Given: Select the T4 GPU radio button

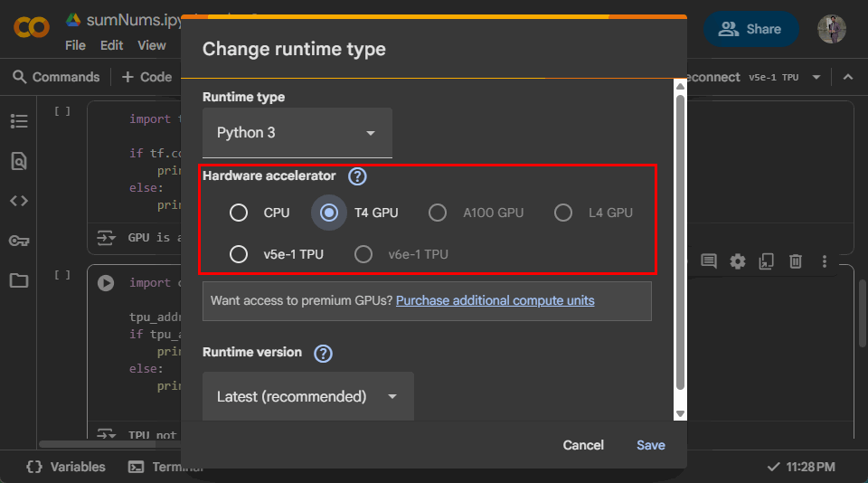Looking at the screenshot, I should coord(329,213).
